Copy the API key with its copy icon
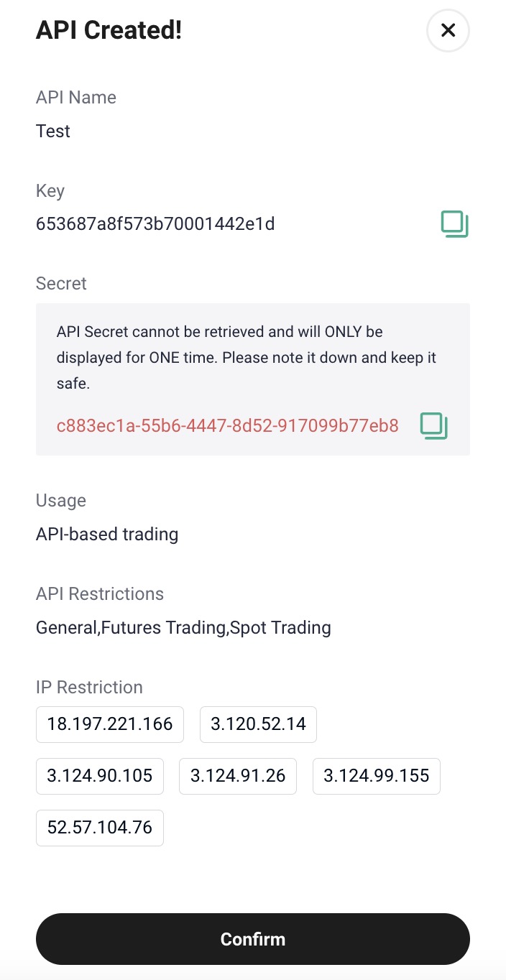Viewport: 506px width, 980px height. point(454,224)
